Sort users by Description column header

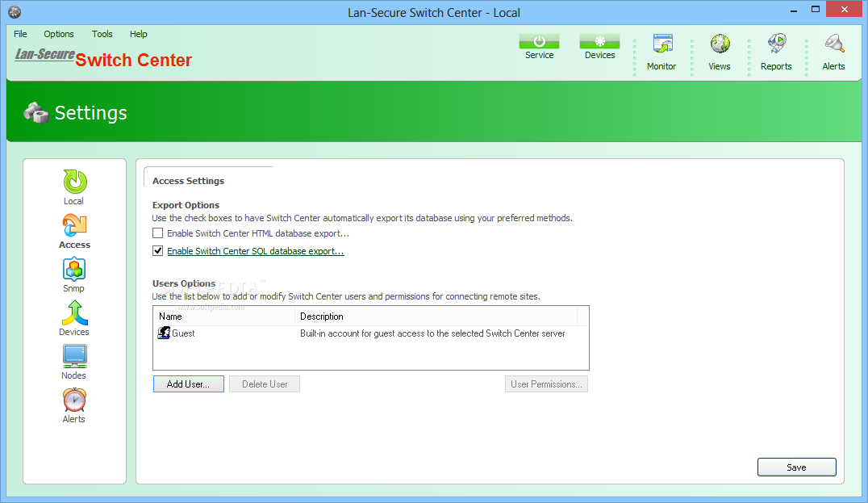click(x=436, y=316)
